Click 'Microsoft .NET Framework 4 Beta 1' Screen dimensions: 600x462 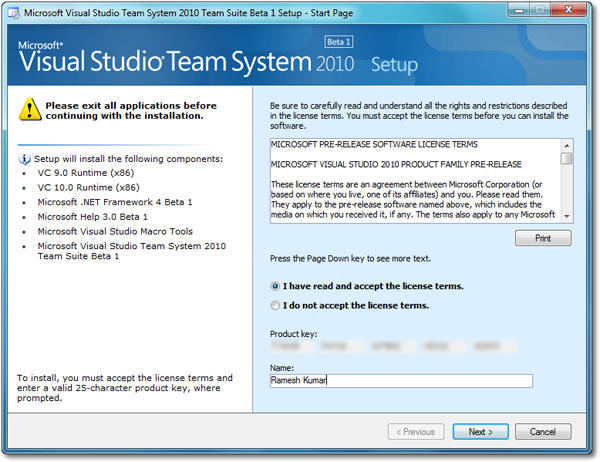[x=115, y=202]
